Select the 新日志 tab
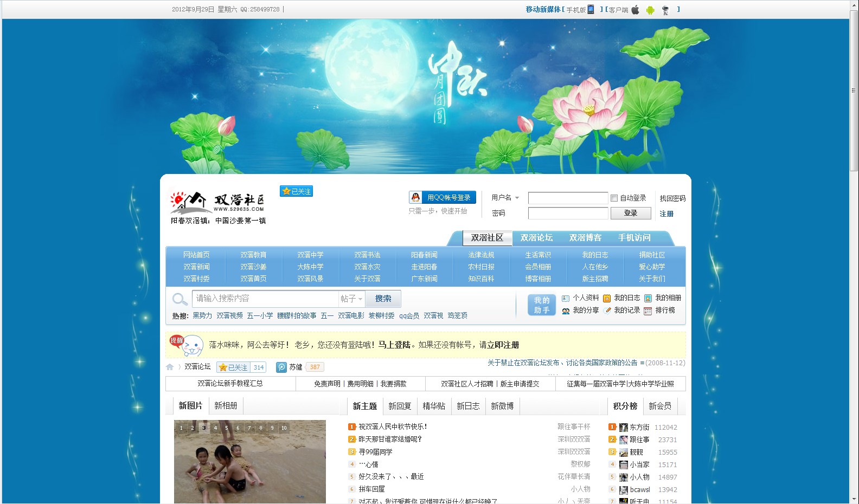The width and height of the screenshot is (859, 504). (468, 406)
